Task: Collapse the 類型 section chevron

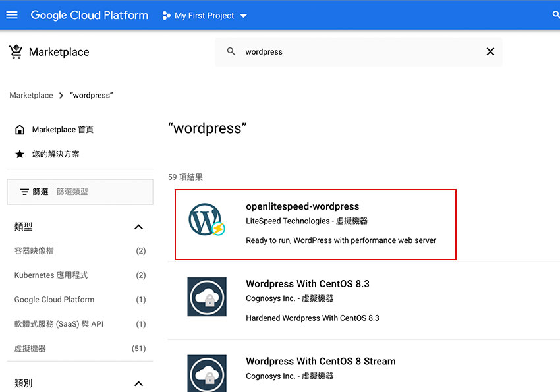Action: (x=138, y=227)
